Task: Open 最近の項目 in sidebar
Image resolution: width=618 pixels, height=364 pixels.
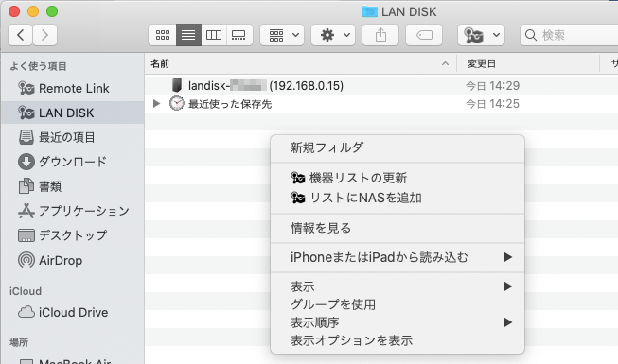Action: pyautogui.click(x=73, y=137)
